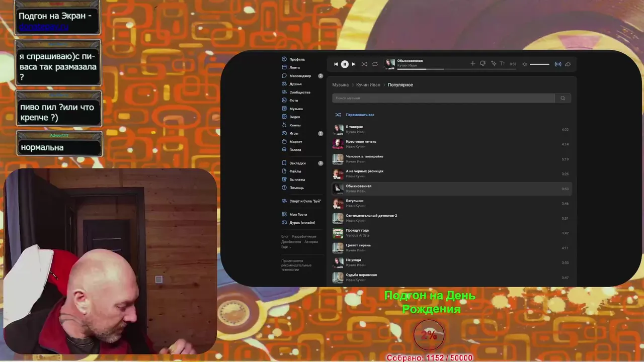The image size is (644, 362).
Task: Click the playing track Обыкновенная in list
Action: (x=451, y=189)
